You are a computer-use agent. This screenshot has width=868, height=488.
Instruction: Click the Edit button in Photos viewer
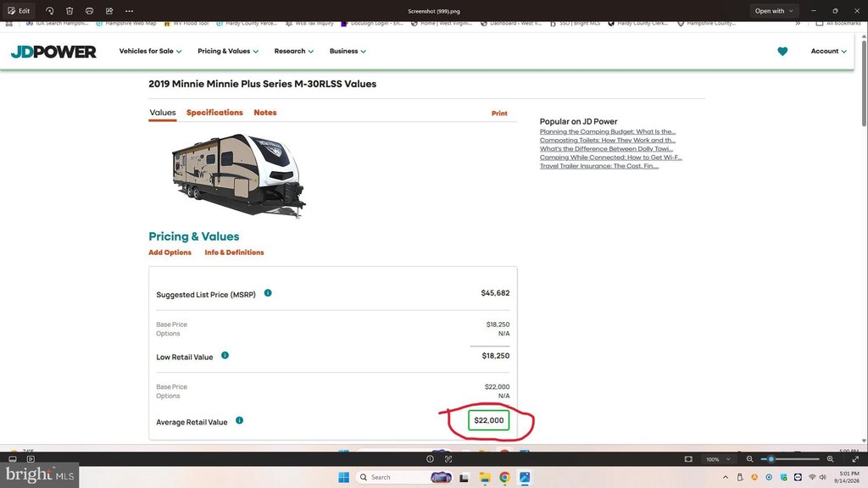tap(19, 10)
